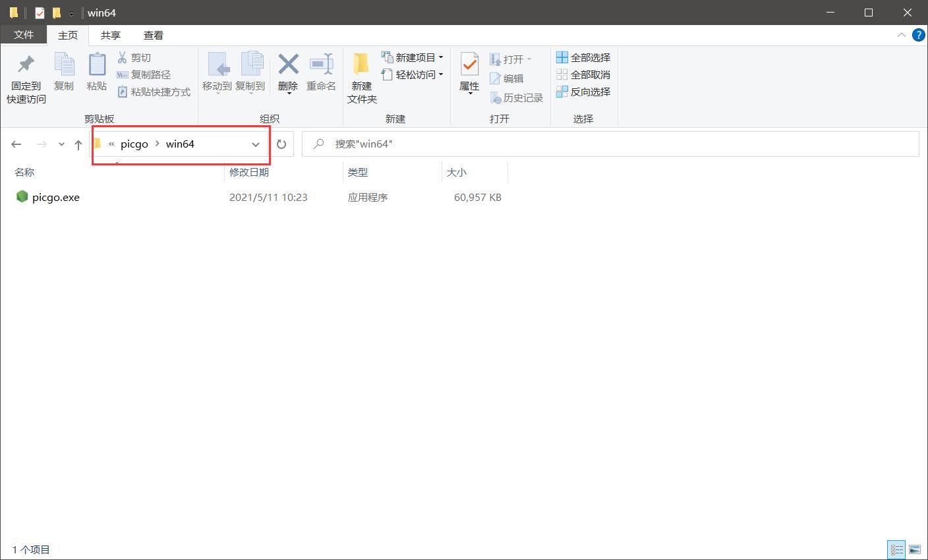The height and width of the screenshot is (560, 928).
Task: Click the Edit (编辑) ribbon button
Action: (507, 78)
